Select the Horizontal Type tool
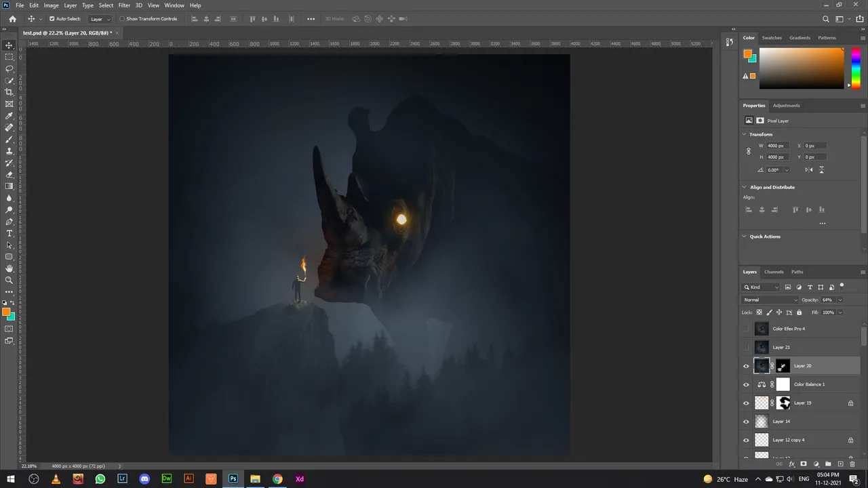Viewport: 868px width, 488px height. (x=9, y=233)
